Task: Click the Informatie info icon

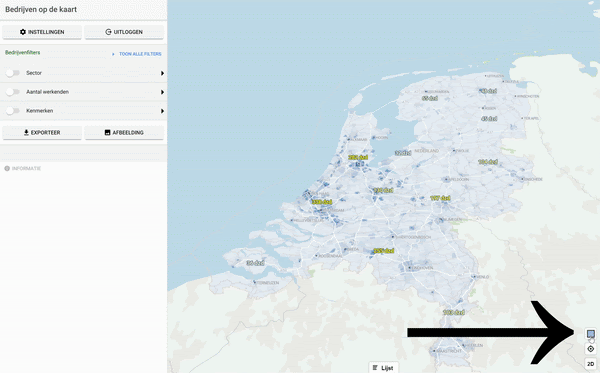Action: click(x=7, y=168)
